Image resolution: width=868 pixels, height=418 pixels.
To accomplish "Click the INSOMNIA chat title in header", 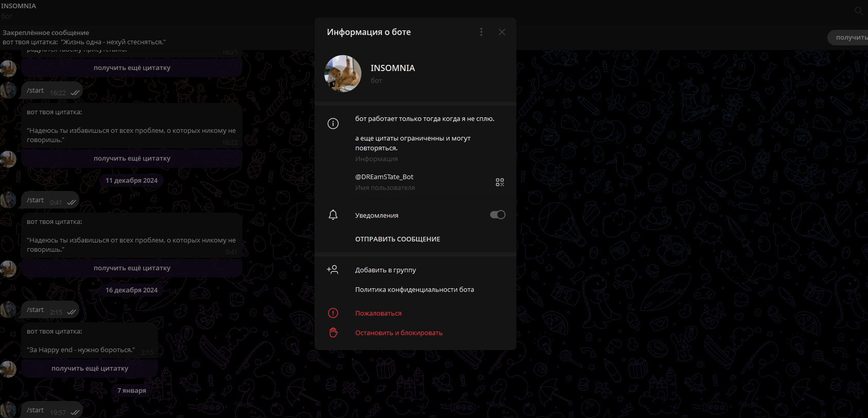I will pos(19,6).
